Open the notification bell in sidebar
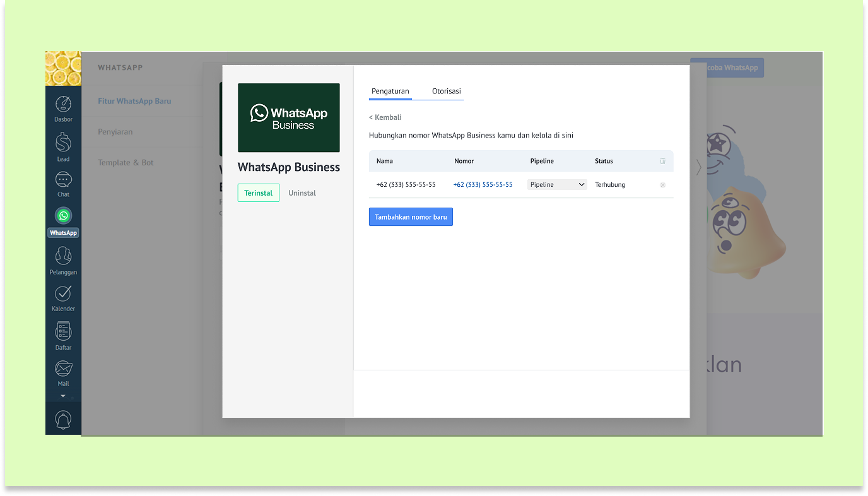The width and height of the screenshot is (868, 496). (x=63, y=419)
